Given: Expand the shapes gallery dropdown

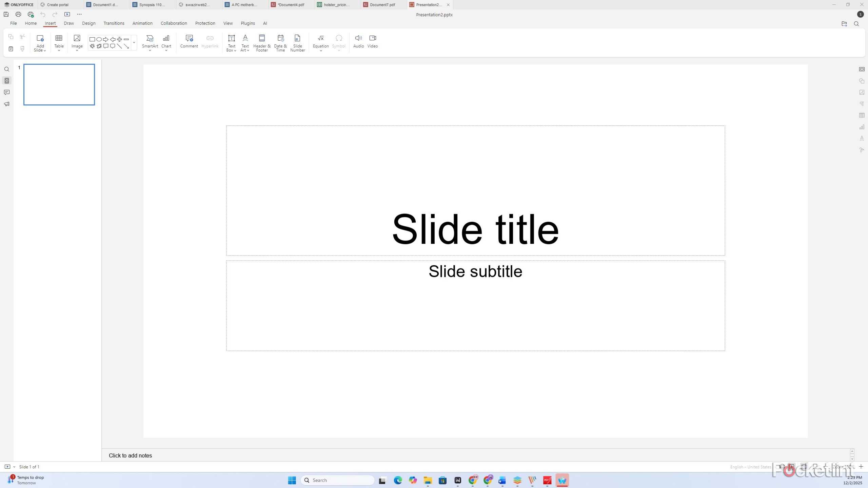Looking at the screenshot, I should (134, 43).
